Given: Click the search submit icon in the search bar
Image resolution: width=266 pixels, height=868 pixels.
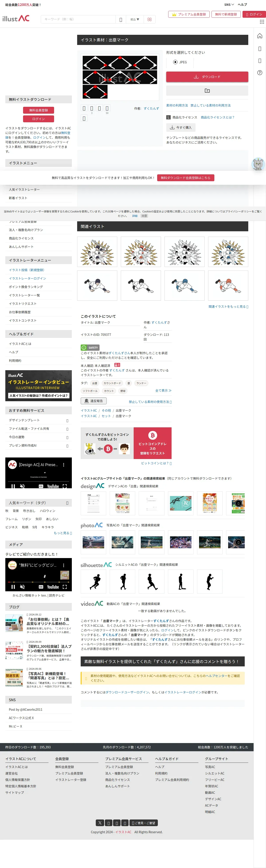Looking at the screenshot, I should coord(121,19).
